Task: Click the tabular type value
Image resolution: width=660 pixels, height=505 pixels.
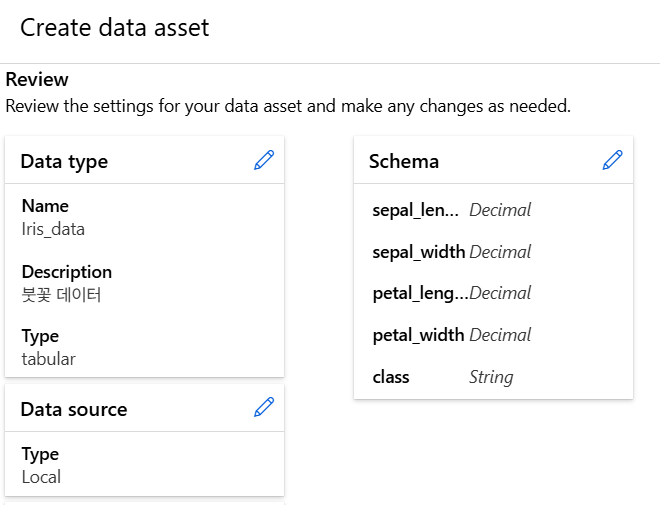Action: pos(48,358)
